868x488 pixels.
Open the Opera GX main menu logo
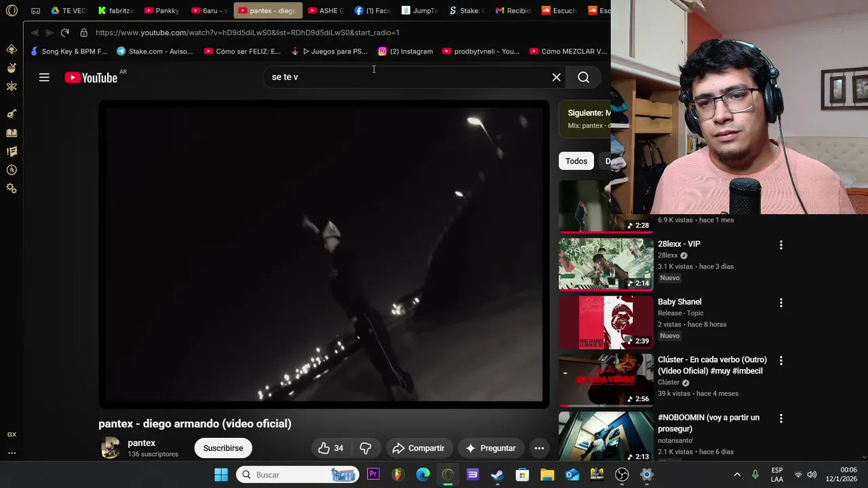point(12,11)
